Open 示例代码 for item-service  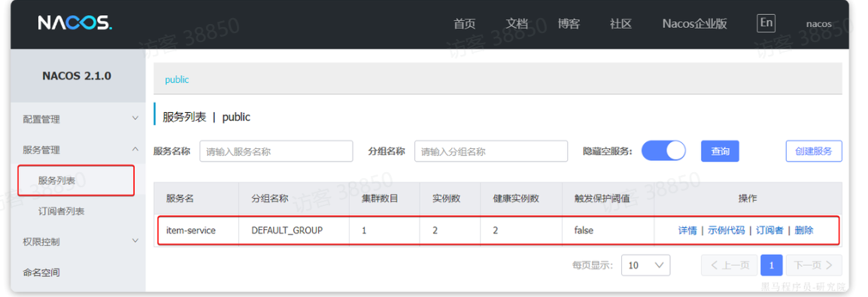pos(727,231)
